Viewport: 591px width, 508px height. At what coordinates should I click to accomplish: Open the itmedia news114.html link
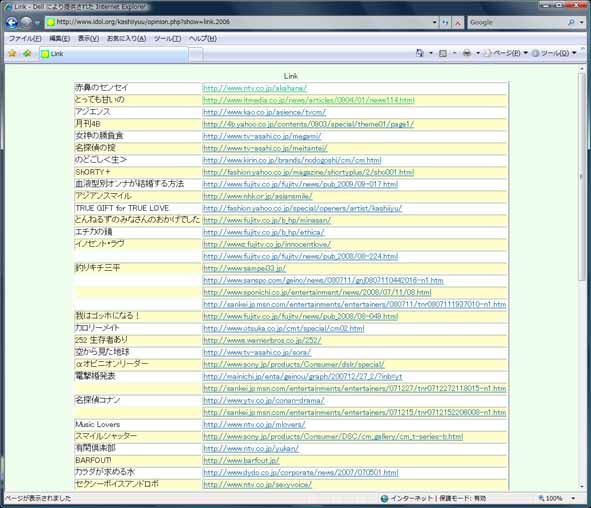(x=309, y=100)
